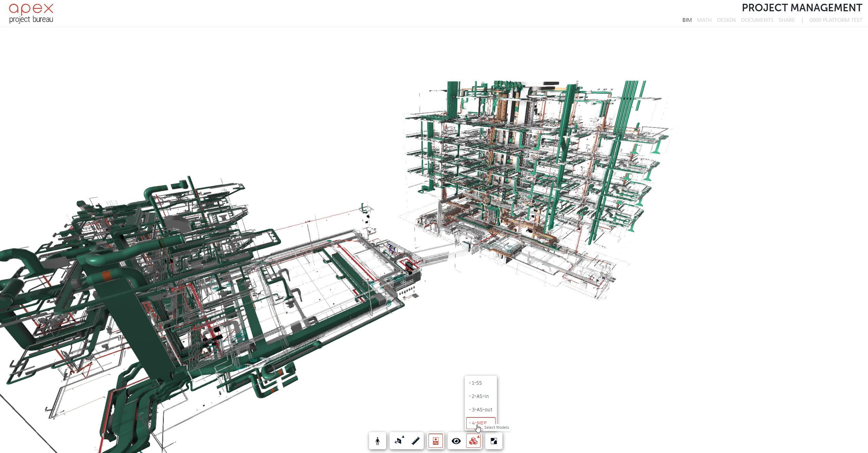Toggle the 3-AS-out model
This screenshot has width=868, height=453.
tap(482, 410)
